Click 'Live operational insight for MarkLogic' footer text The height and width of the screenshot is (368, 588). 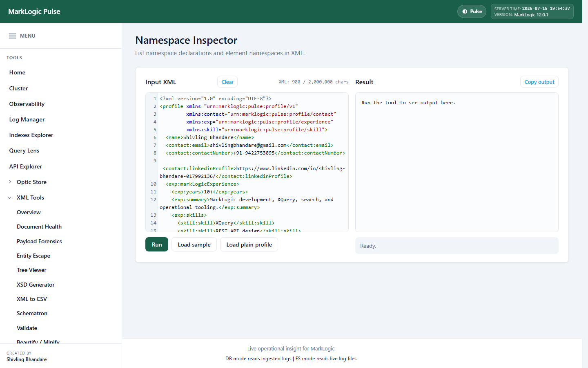pos(291,349)
